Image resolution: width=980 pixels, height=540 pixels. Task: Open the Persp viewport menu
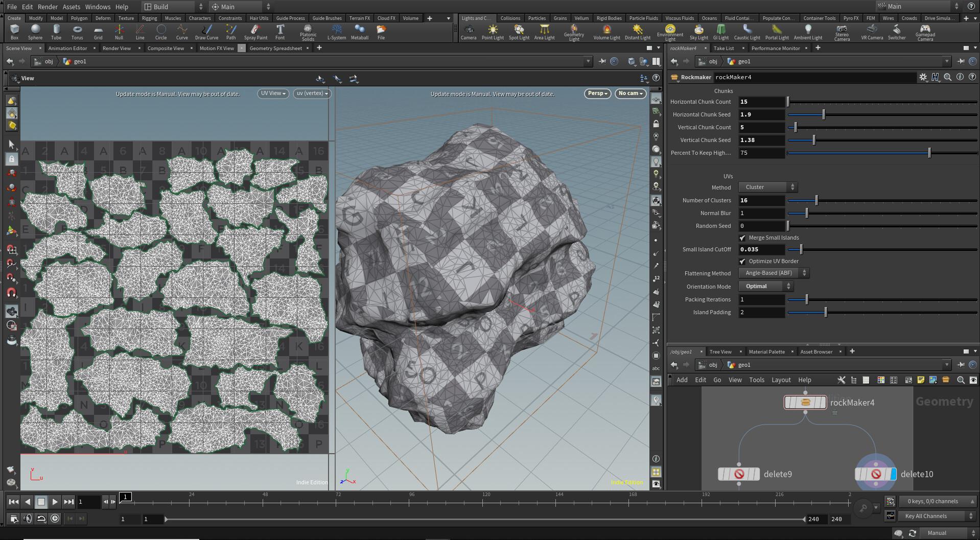click(597, 93)
